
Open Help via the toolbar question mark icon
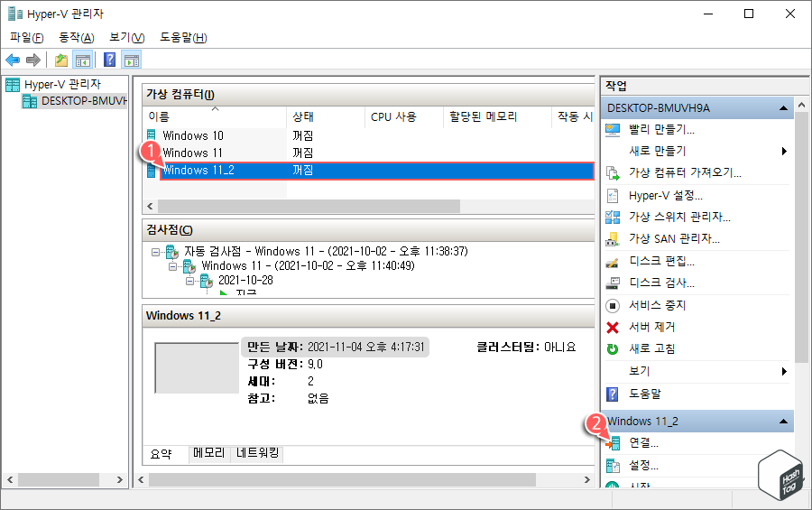(110, 60)
